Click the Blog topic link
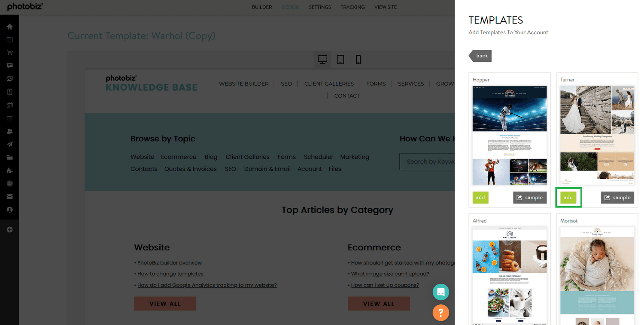 211,157
